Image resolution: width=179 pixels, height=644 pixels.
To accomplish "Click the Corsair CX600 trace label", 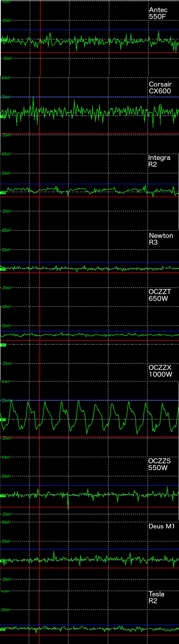I will [x=160, y=88].
